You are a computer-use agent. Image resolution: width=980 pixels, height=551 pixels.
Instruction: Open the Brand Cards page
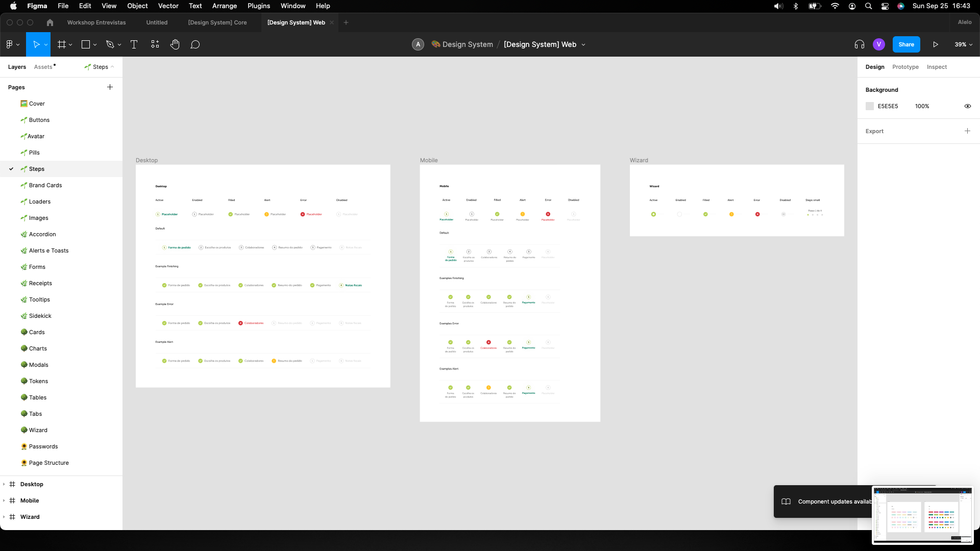click(x=45, y=185)
